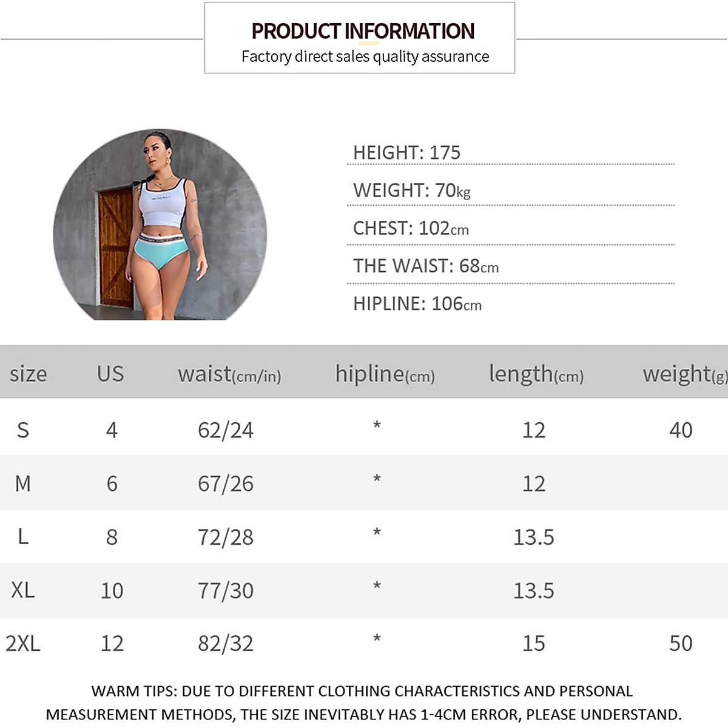
Task: Click the 'waist(cm/in)' column header
Action: point(229,374)
